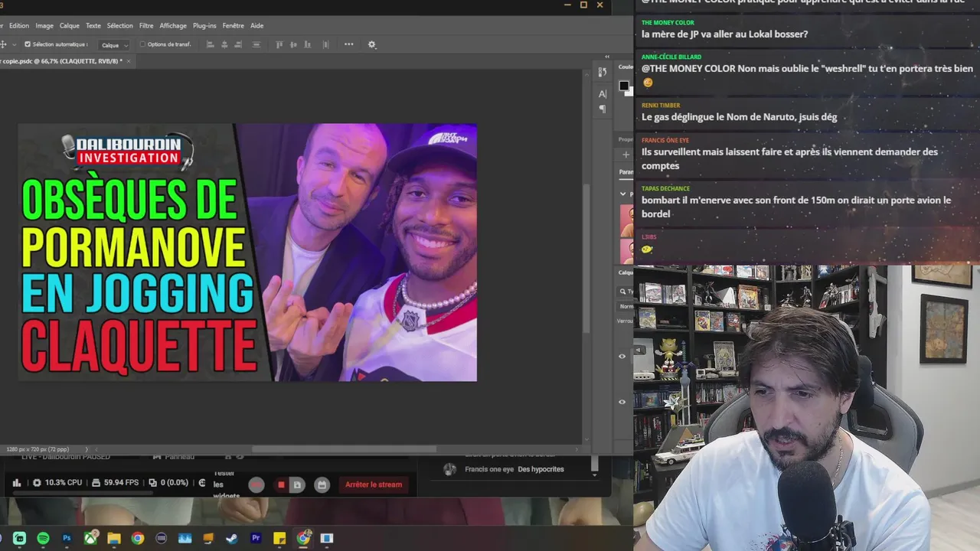Toggle visibility eye of upper layer
The image size is (980, 551).
point(622,356)
